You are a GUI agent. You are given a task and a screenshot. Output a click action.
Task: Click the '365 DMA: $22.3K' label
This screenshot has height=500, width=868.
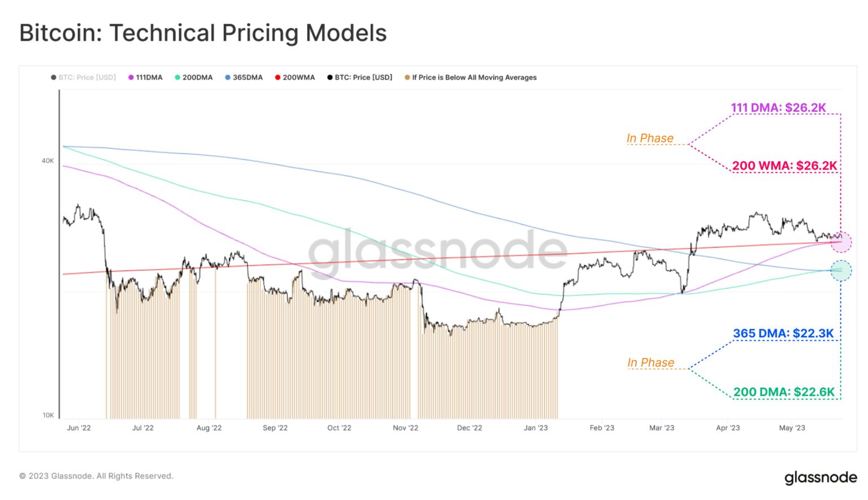coord(783,333)
